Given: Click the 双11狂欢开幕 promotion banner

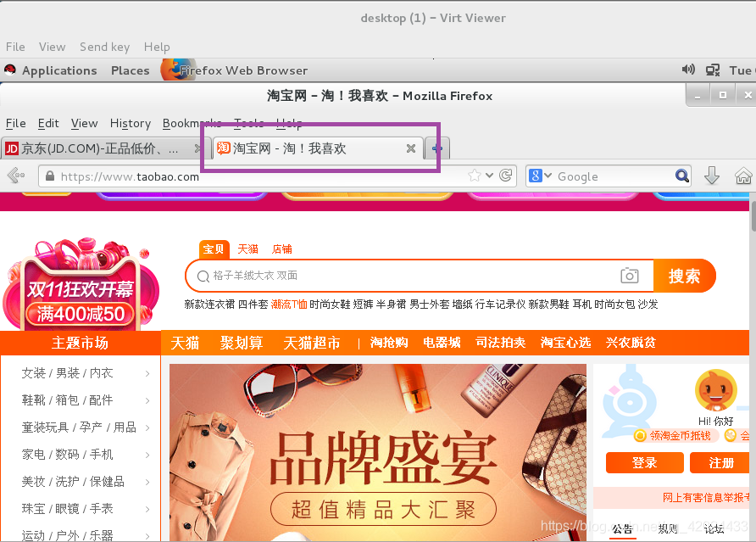Looking at the screenshot, I should point(81,285).
